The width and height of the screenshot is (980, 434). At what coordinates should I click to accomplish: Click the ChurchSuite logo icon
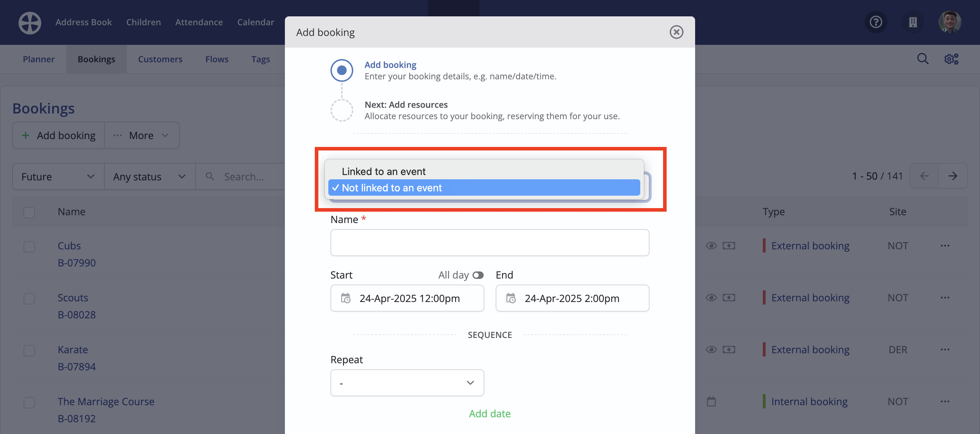point(30,22)
